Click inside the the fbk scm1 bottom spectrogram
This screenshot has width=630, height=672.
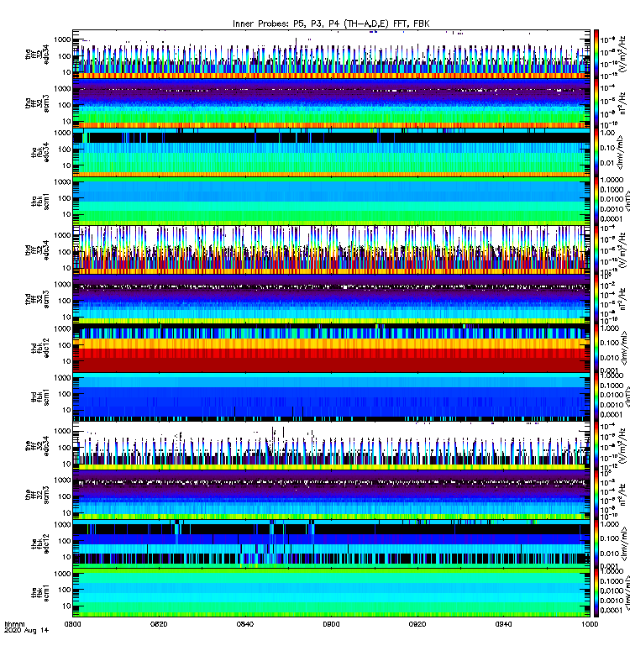[331, 593]
